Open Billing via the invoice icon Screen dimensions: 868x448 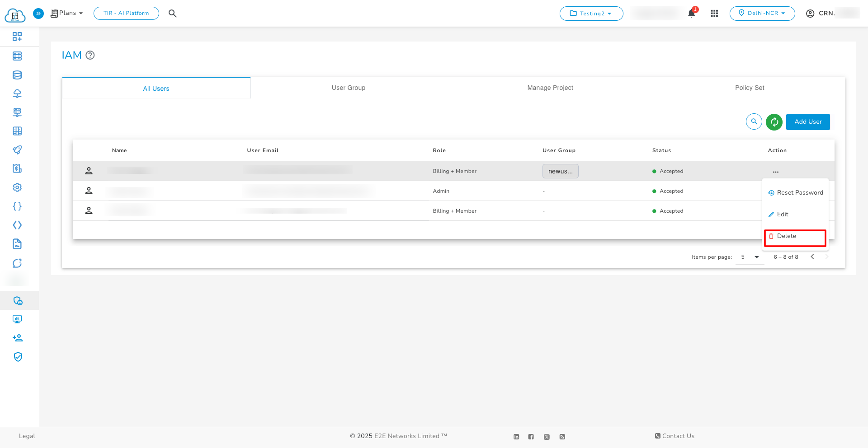click(17, 168)
